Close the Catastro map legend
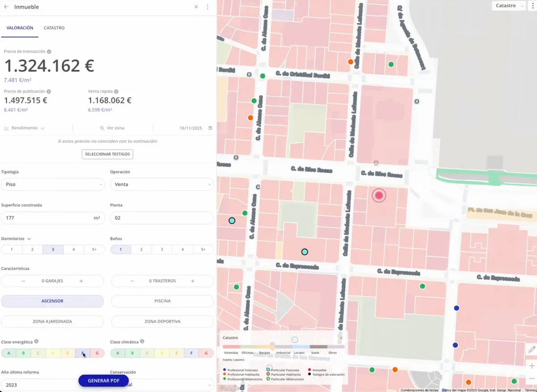 coord(341,338)
